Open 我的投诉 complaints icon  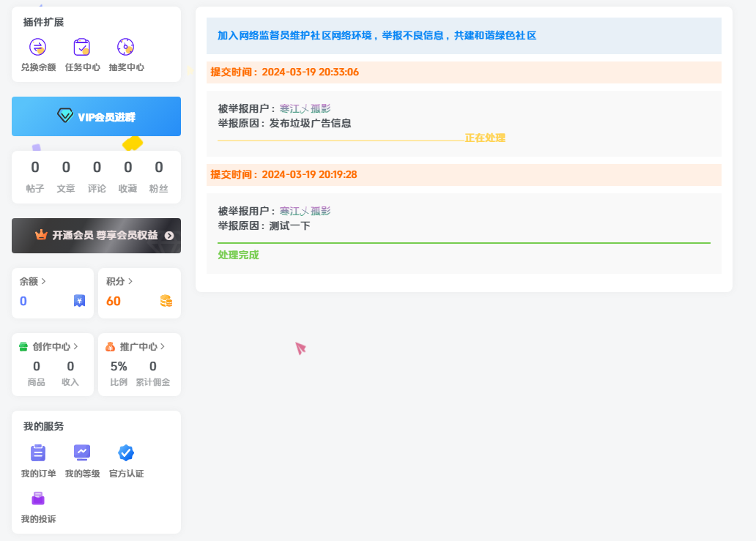[37, 499]
